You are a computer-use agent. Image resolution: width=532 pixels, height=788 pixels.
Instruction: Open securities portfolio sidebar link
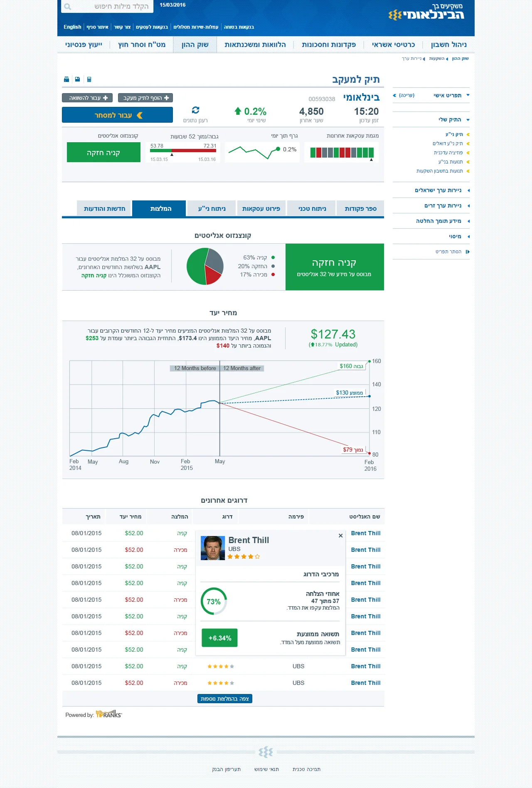[x=454, y=134]
